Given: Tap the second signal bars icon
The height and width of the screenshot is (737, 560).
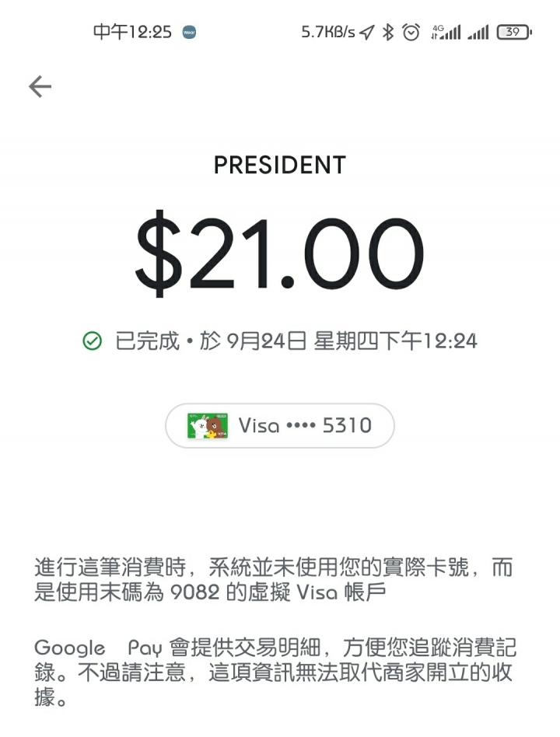Looking at the screenshot, I should pyautogui.click(x=478, y=33).
